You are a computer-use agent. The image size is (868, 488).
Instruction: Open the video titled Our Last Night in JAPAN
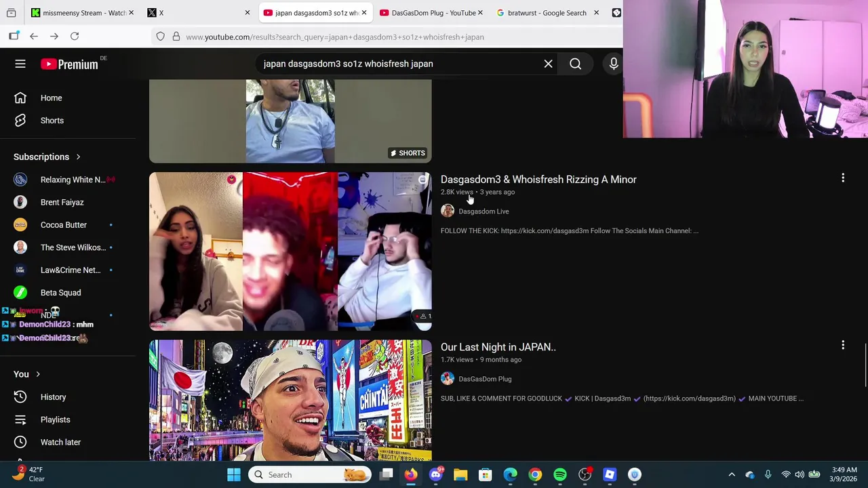pyautogui.click(x=498, y=347)
